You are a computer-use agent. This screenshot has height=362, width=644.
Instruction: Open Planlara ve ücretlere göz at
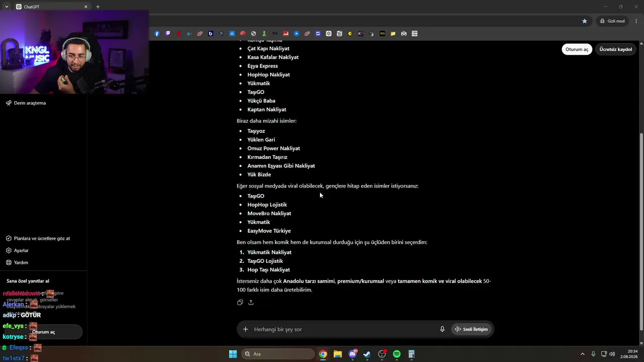coord(38,238)
